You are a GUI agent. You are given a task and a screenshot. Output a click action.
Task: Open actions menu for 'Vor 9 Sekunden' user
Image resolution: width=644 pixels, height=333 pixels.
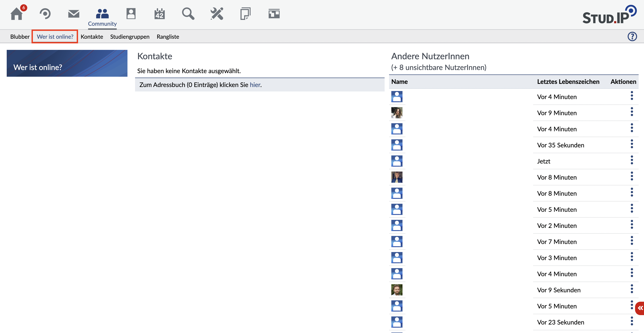point(631,289)
